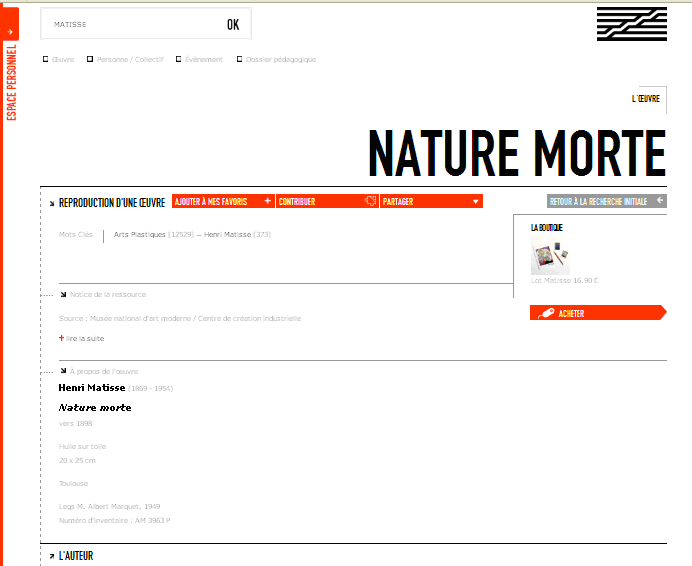Click the Centre Pompidou striped logo

[x=631, y=24]
